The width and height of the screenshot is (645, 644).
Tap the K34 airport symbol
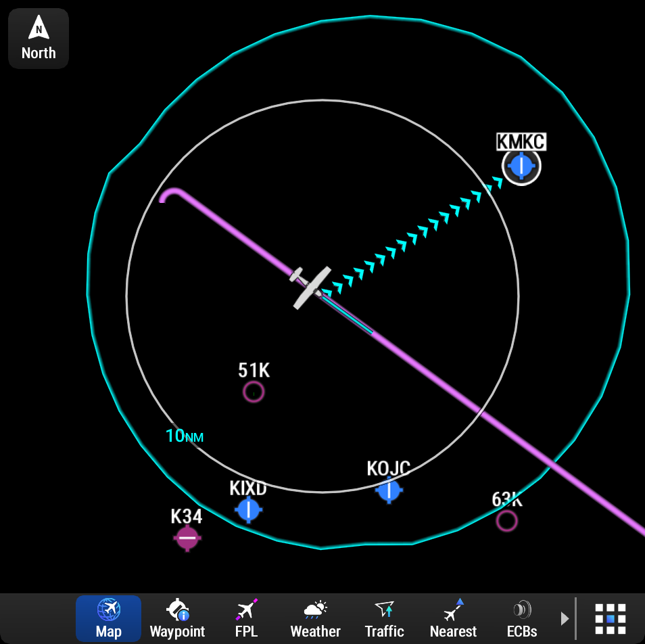pyautogui.click(x=187, y=538)
